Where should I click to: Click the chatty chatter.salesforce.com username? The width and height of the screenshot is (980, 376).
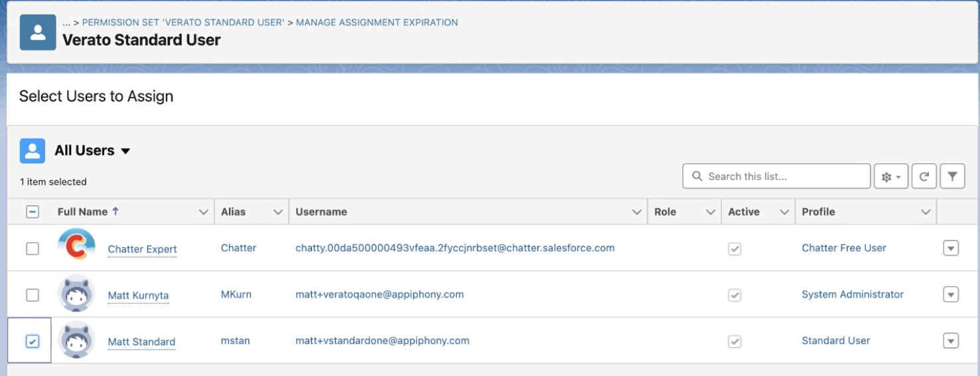point(455,248)
